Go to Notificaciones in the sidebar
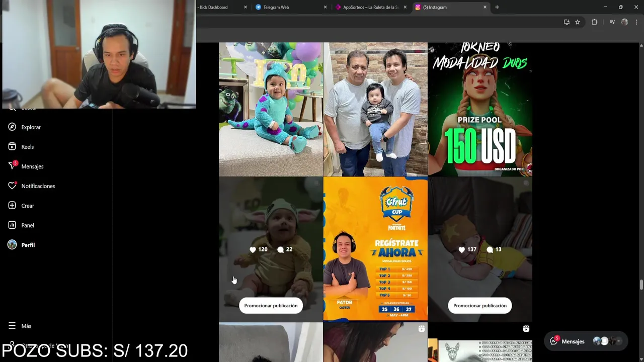 (38, 186)
